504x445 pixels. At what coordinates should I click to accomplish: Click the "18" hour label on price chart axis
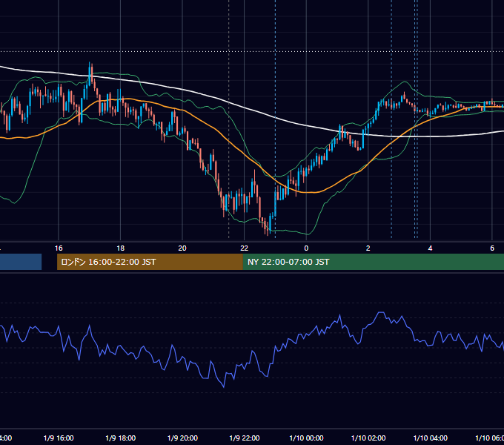click(x=120, y=248)
